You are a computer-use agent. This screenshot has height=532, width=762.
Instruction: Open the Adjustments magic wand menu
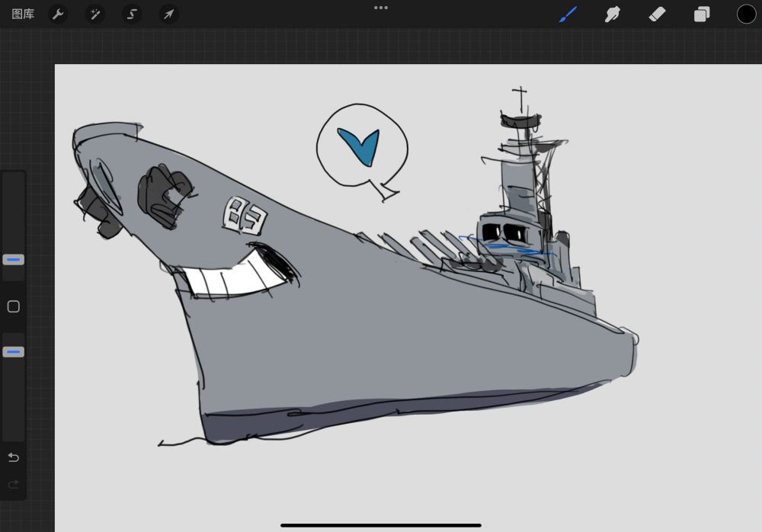[94, 14]
